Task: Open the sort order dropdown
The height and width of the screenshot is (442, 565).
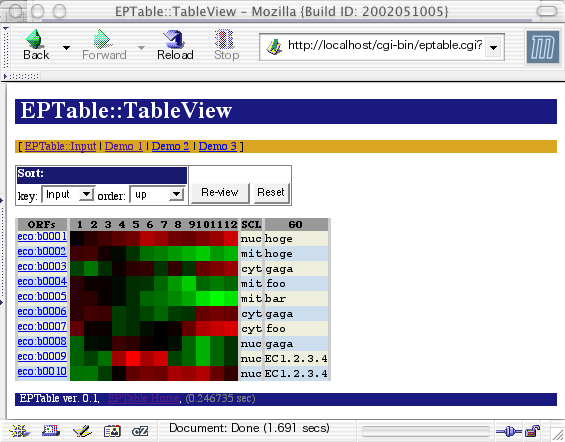Action: 157,195
